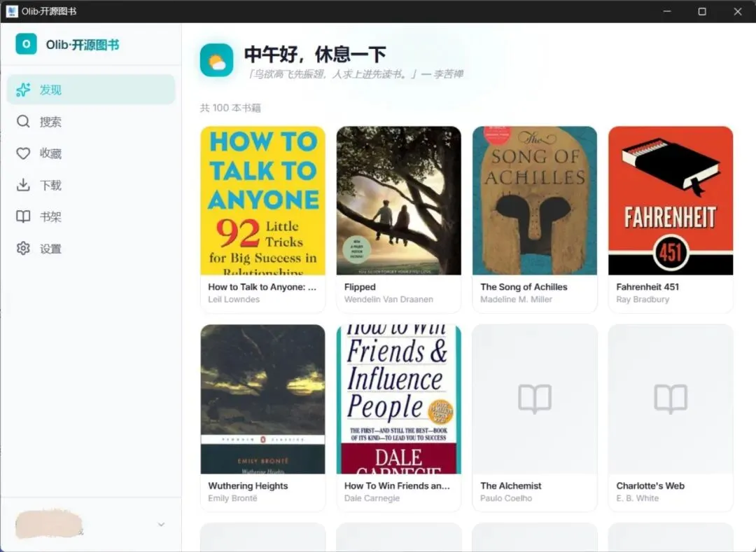Open the How to Talk to Anyone cover

point(262,201)
